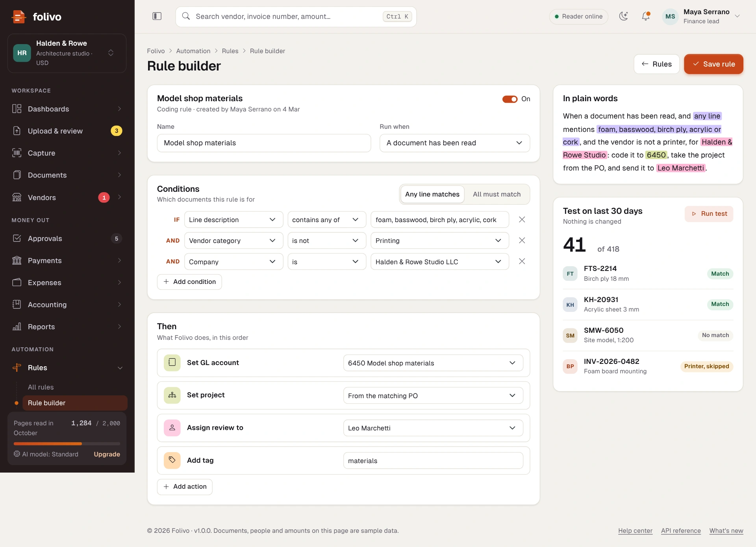The image size is (756, 547).
Task: Click Add action button
Action: click(x=185, y=487)
